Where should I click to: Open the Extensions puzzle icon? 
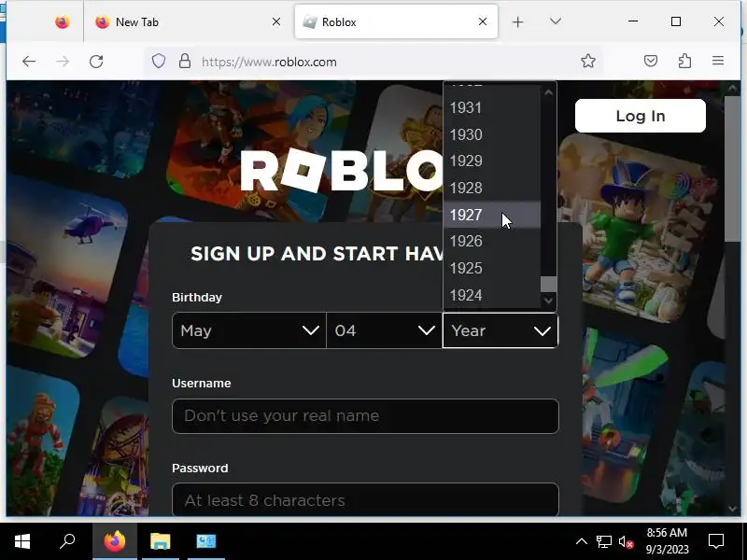(x=684, y=61)
